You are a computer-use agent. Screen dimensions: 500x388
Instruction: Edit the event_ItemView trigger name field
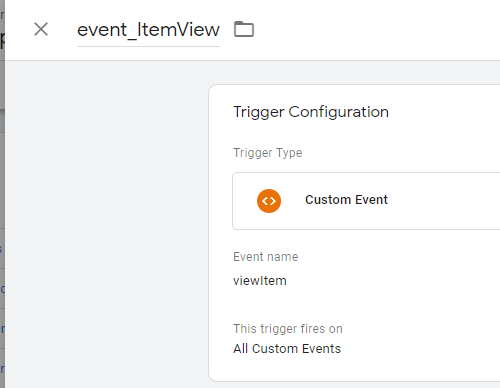click(x=148, y=30)
